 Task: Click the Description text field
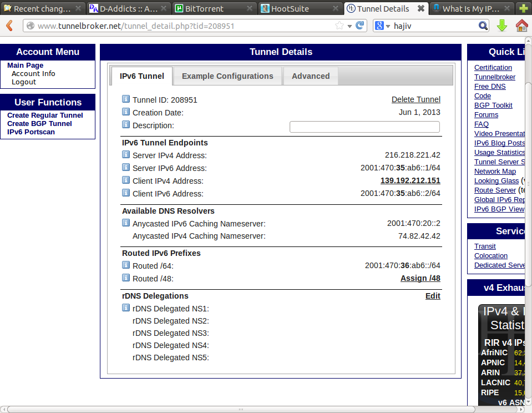click(x=364, y=127)
